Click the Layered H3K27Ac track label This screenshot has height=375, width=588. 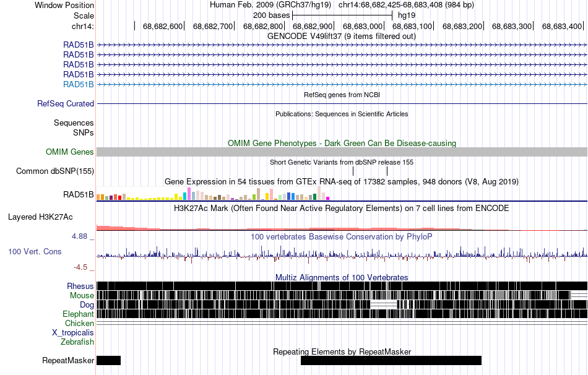coord(40,217)
